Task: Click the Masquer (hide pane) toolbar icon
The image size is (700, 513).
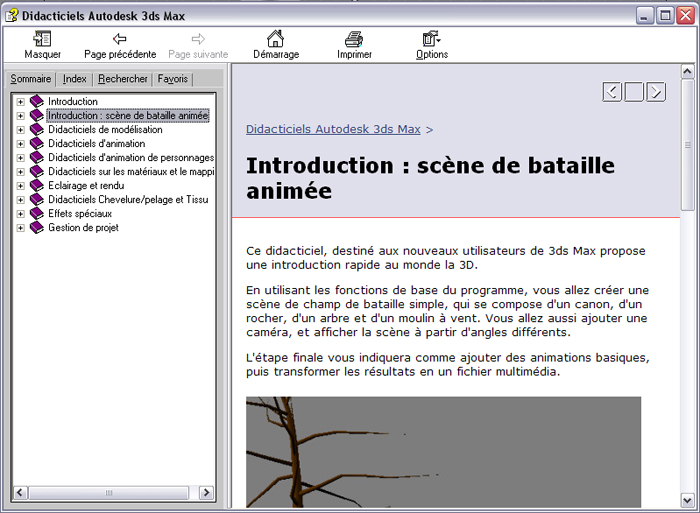Action: pos(42,39)
